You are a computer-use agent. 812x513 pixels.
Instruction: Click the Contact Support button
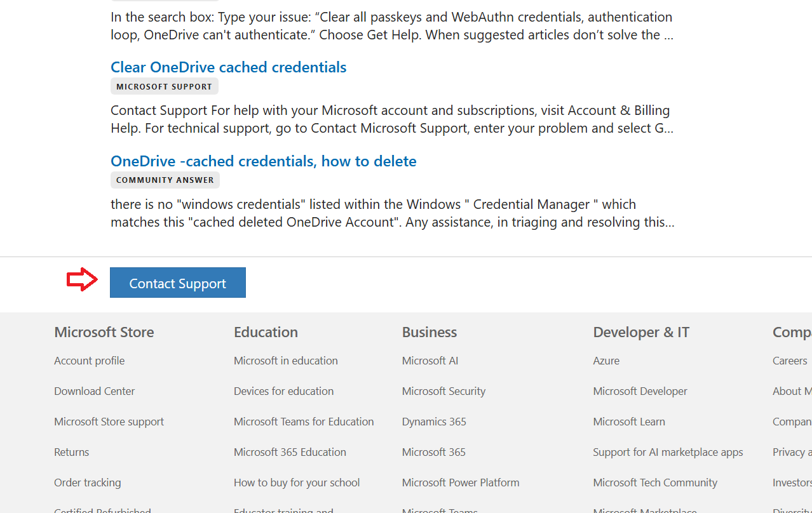[x=178, y=283]
